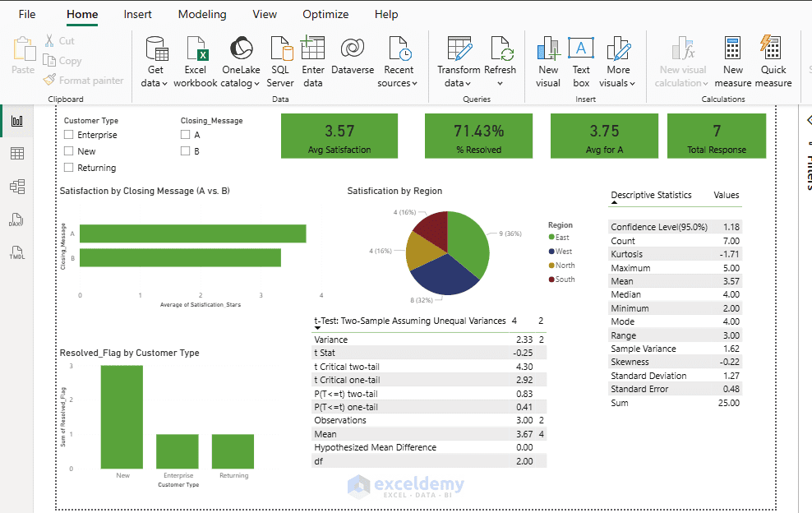Viewport: 812px width, 513px height.
Task: Open the Help ribbon tab
Action: pos(386,14)
